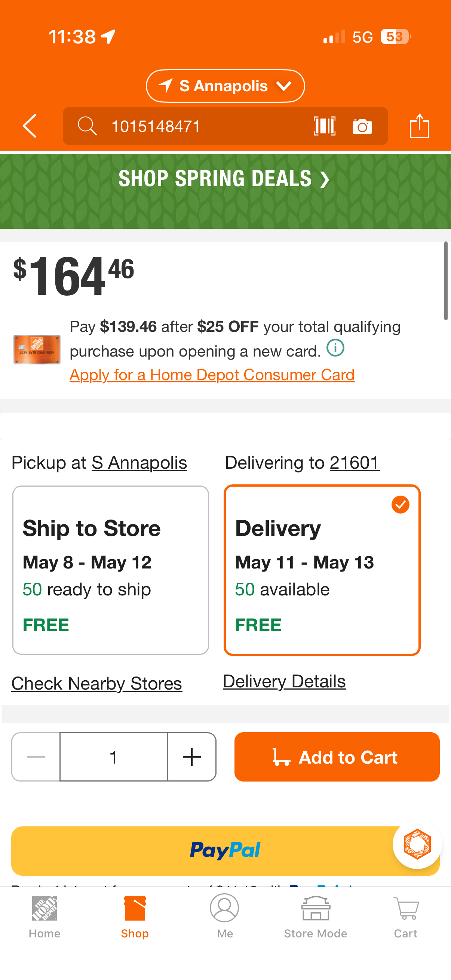
Task: Select the Delivery fulfillment option
Action: pos(322,570)
